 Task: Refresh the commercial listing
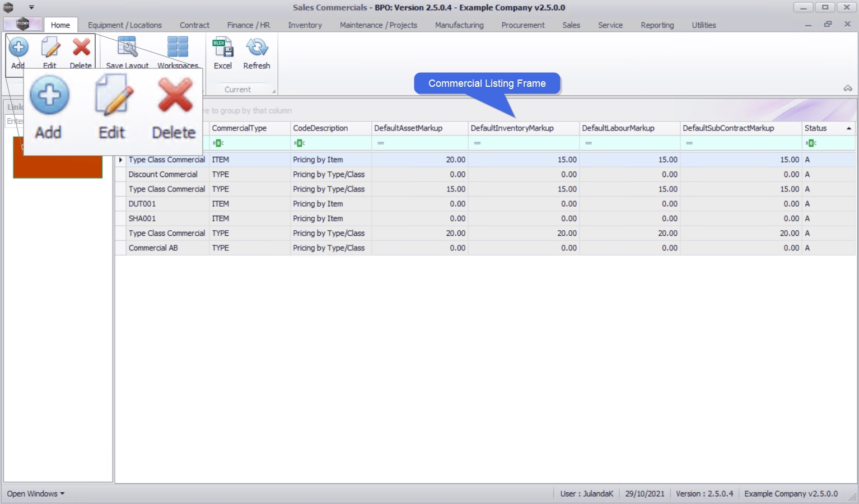[257, 47]
